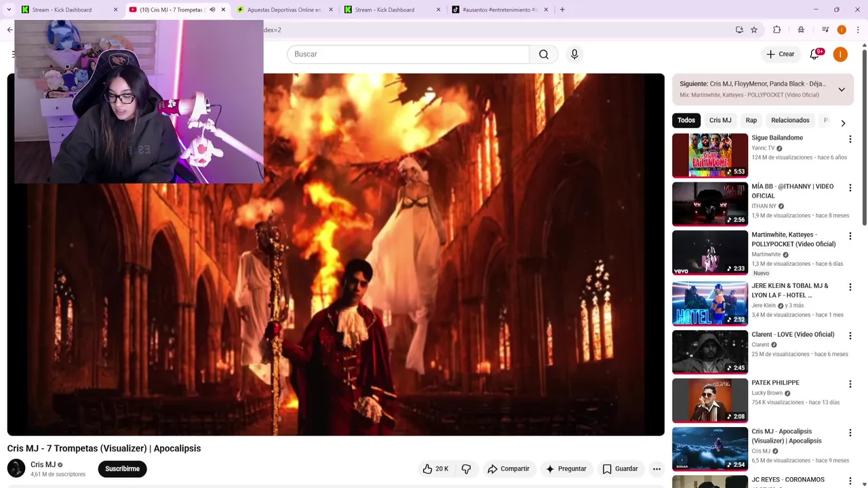Image resolution: width=868 pixels, height=488 pixels.
Task: Open the YouTube account avatar menu
Action: pos(840,54)
